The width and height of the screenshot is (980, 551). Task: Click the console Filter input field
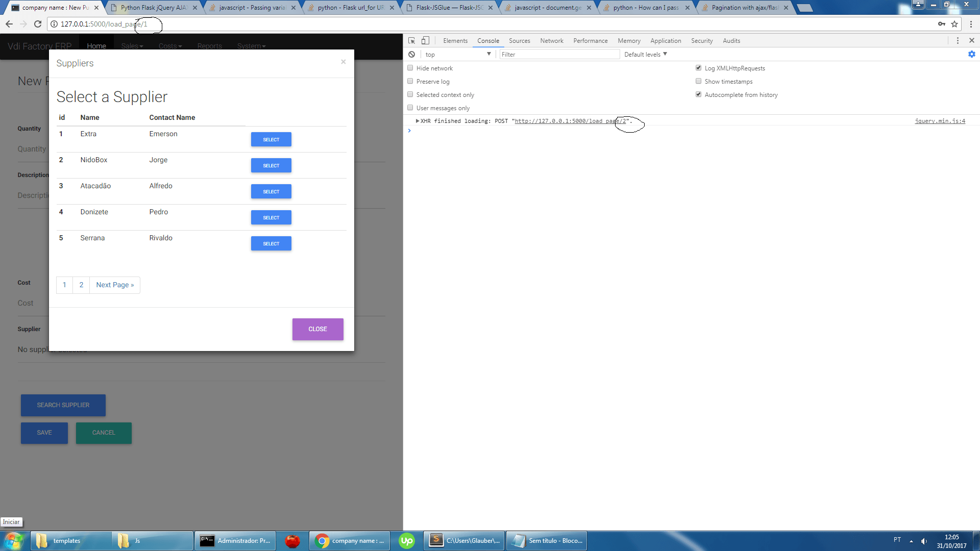click(x=559, y=54)
